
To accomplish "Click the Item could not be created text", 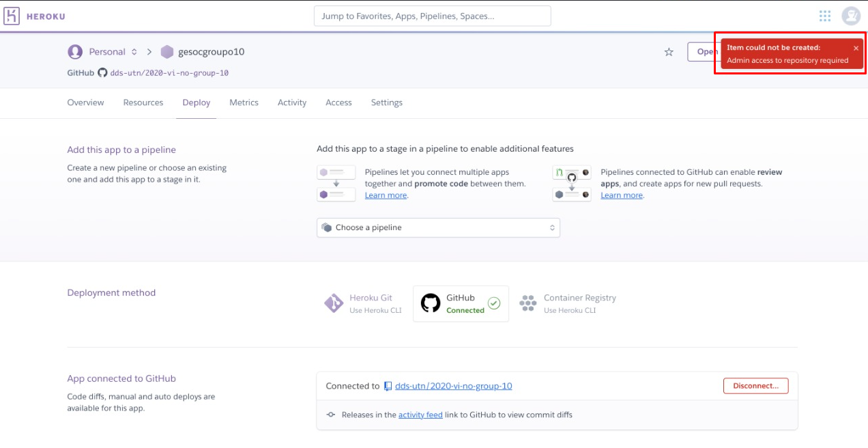I will coord(773,48).
